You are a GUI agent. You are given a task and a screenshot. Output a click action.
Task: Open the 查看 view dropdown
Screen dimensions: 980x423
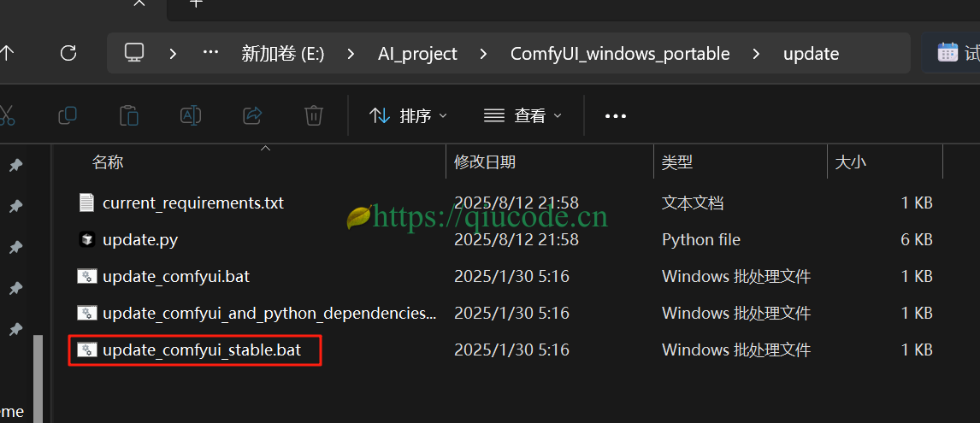coord(523,115)
